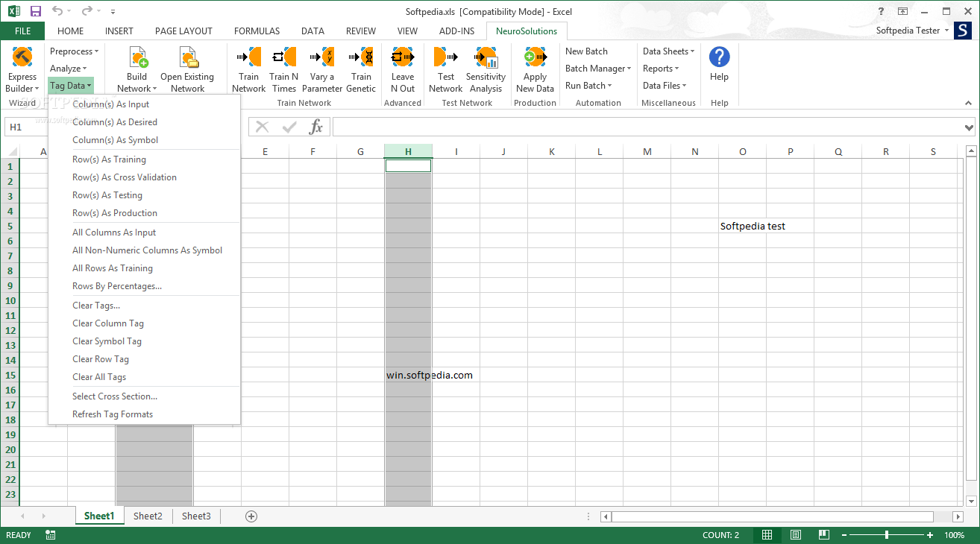Add a new sheet with plus icon
Image resolution: width=980 pixels, height=544 pixels.
tap(251, 516)
